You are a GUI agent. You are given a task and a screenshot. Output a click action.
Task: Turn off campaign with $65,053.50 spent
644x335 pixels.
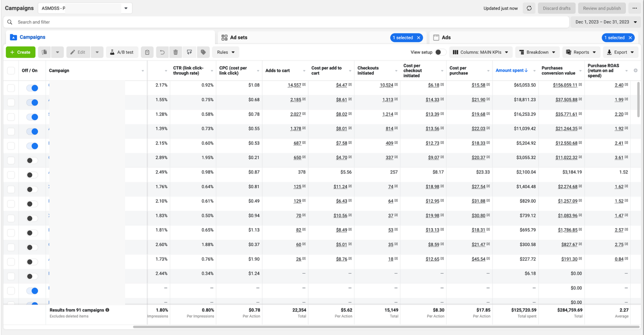(32, 88)
